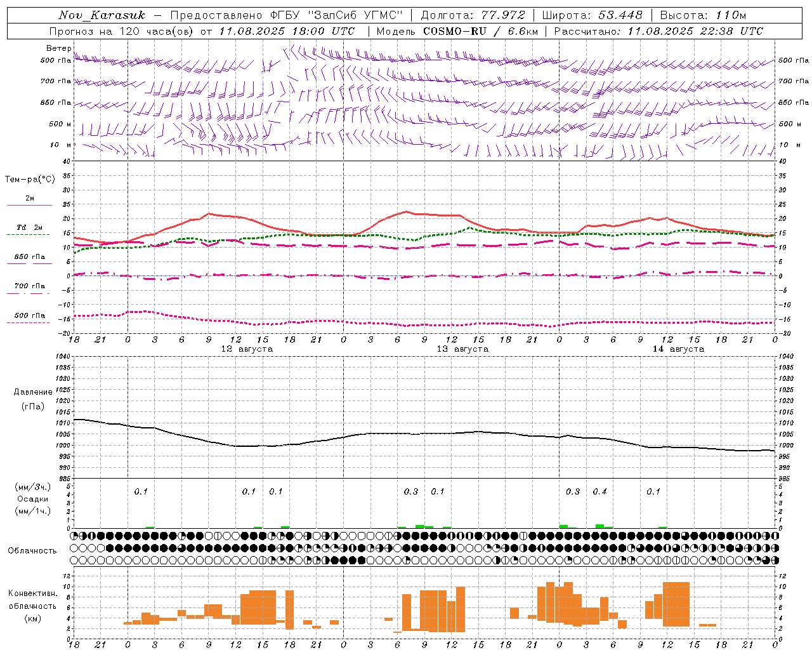
Task: Select the Высота: 110м header field
Action: pos(703,15)
